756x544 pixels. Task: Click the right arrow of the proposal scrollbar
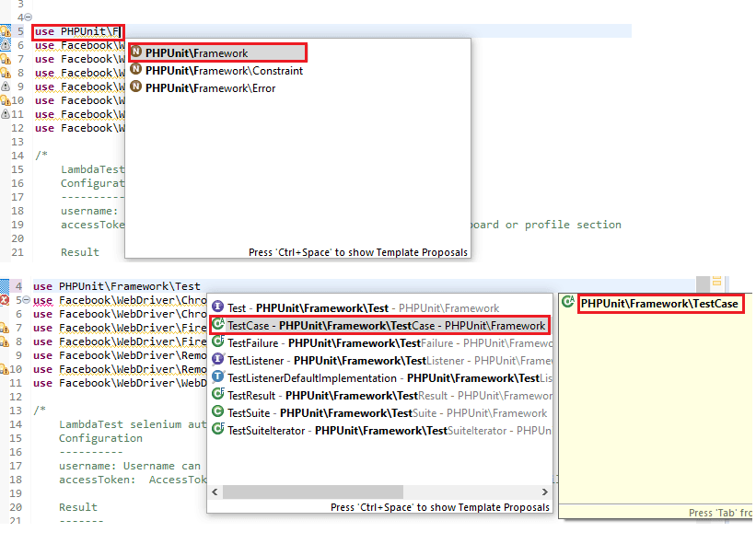(544, 492)
